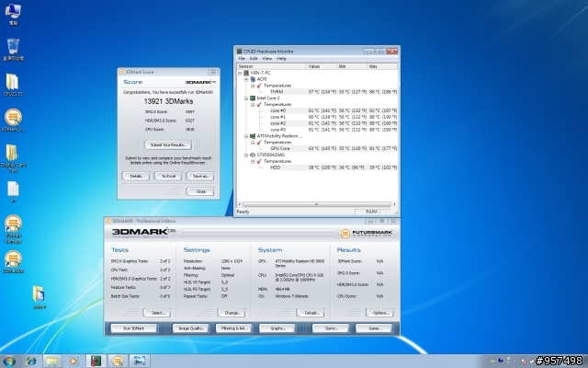Click the ATI Mobility Radeon card icon
Viewport: 588px width, 368px height.
tap(253, 136)
